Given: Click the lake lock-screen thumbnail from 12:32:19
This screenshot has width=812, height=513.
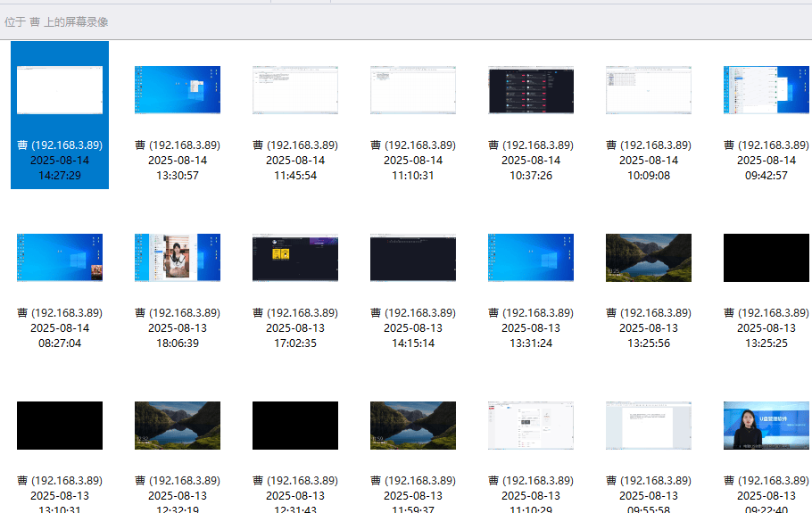Looking at the screenshot, I should [178, 426].
